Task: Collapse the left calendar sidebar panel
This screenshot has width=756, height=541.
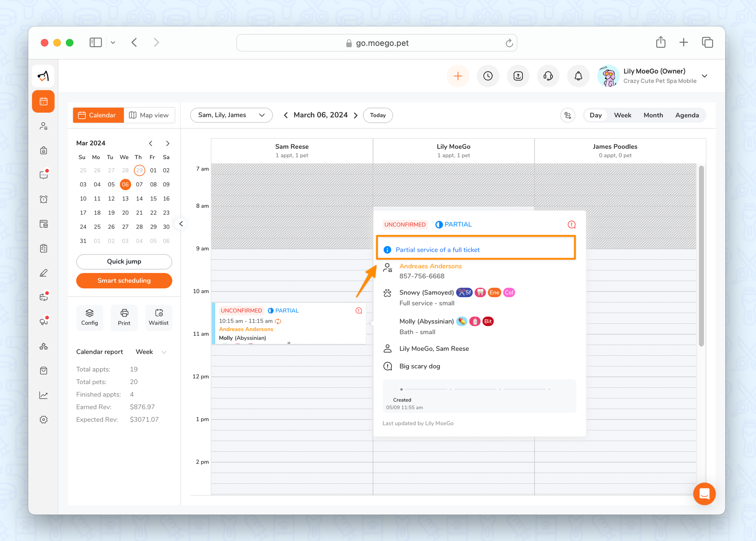Action: click(181, 224)
